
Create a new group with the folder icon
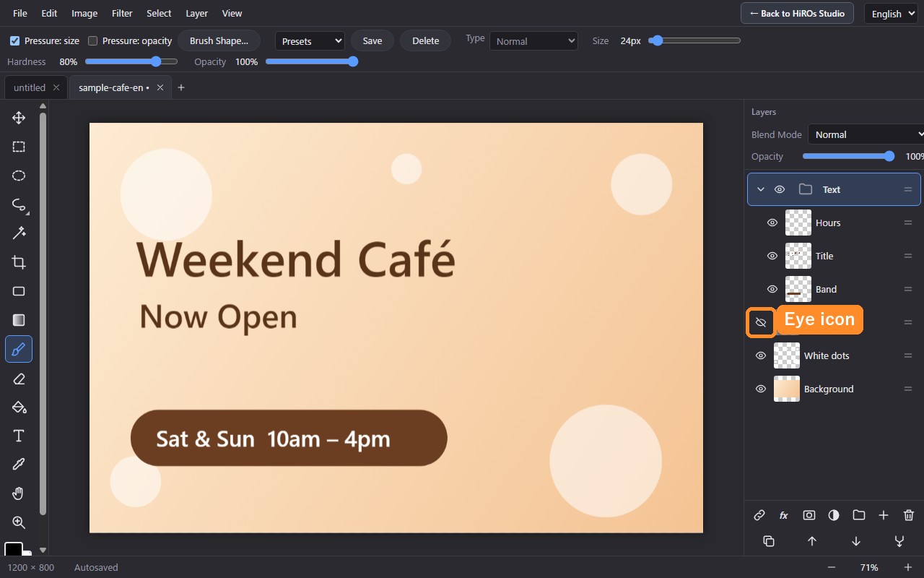coord(858,515)
